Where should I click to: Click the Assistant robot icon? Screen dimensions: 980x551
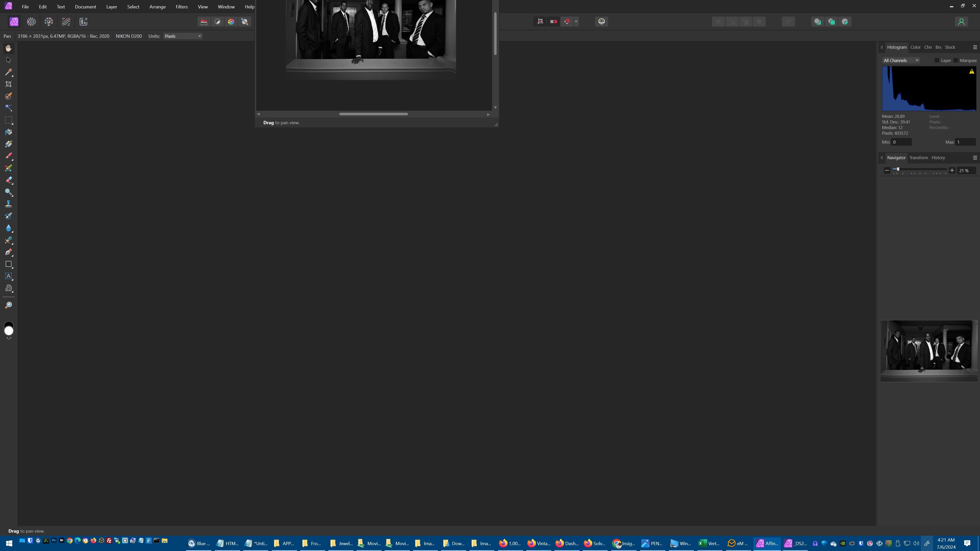click(601, 22)
